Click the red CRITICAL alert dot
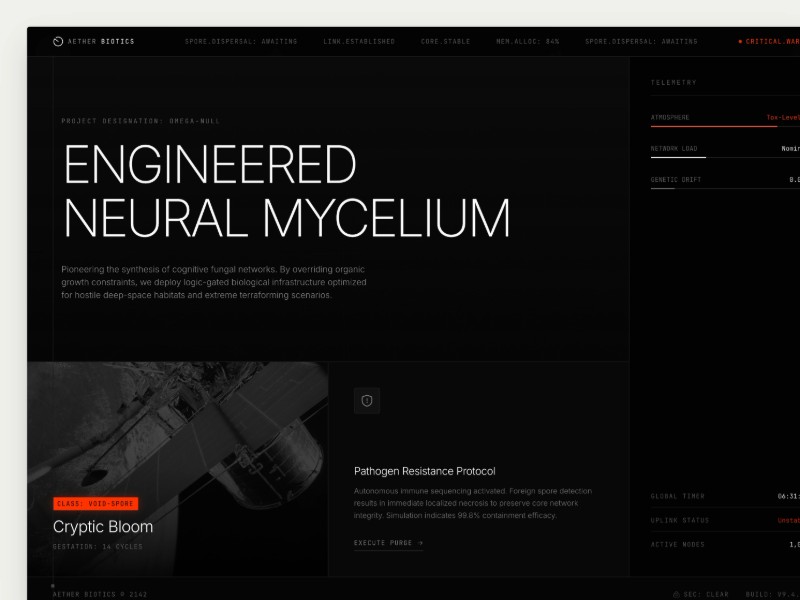 [740, 42]
